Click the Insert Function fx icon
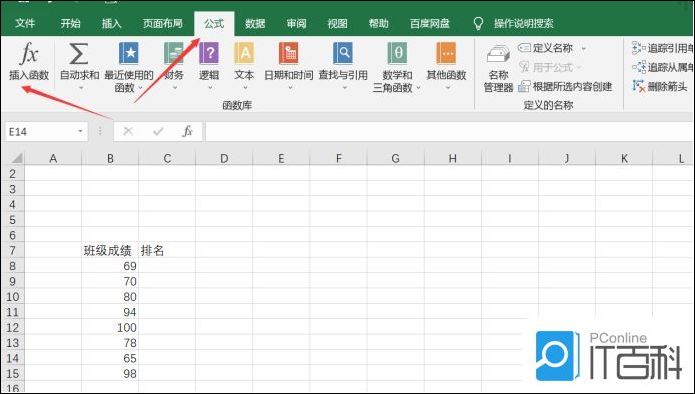The height and width of the screenshot is (394, 695). click(x=29, y=54)
